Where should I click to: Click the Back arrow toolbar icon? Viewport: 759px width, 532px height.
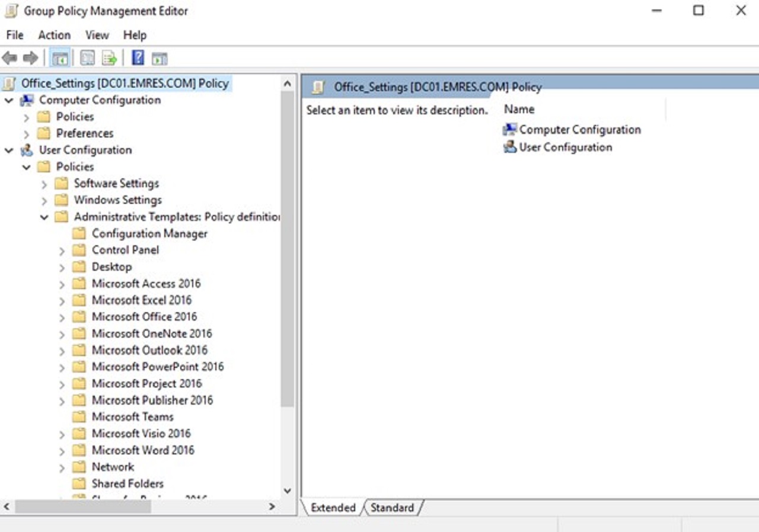coord(9,58)
